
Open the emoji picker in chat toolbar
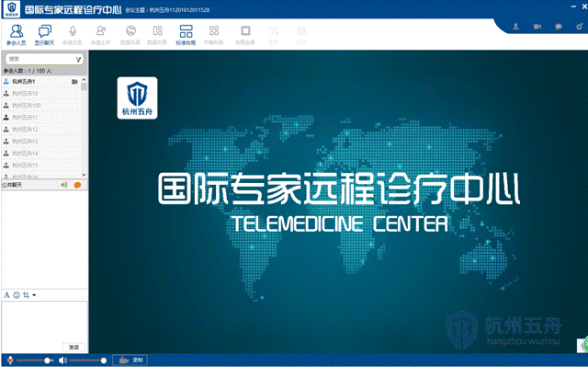[x=17, y=295]
